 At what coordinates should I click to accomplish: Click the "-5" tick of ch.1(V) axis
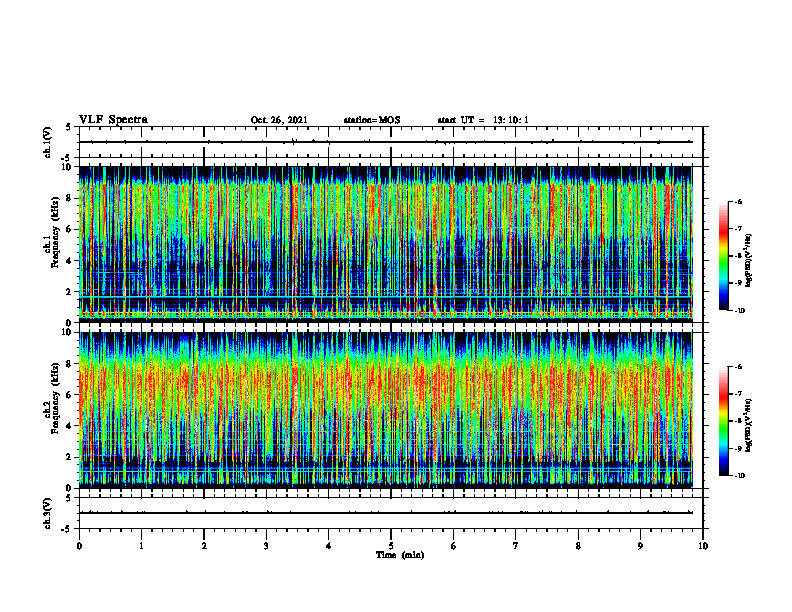tap(67, 158)
